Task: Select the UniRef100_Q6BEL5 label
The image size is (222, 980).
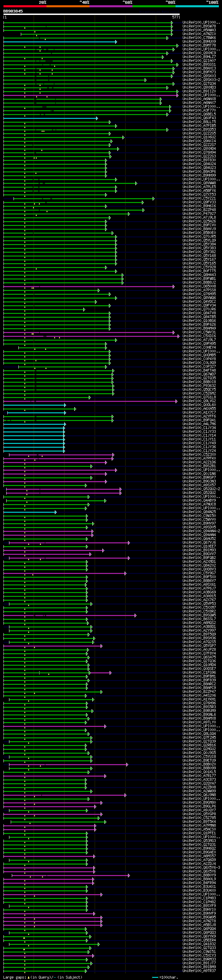Action: [x=199, y=114]
